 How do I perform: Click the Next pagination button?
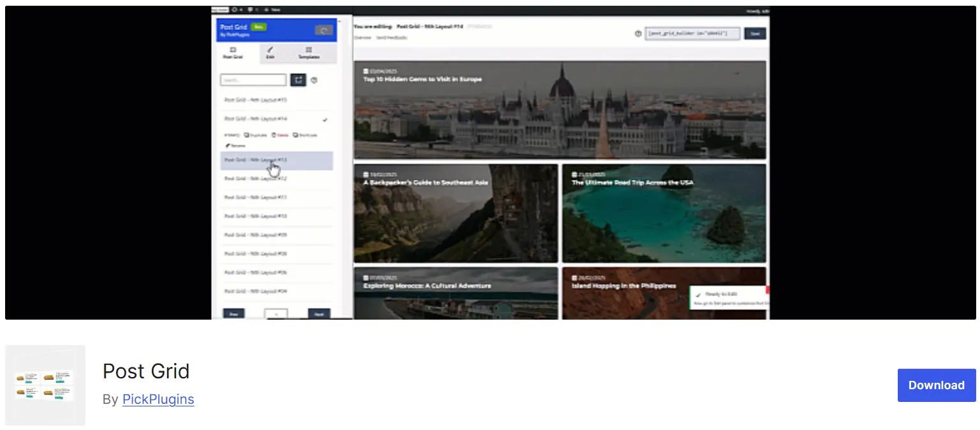click(319, 314)
